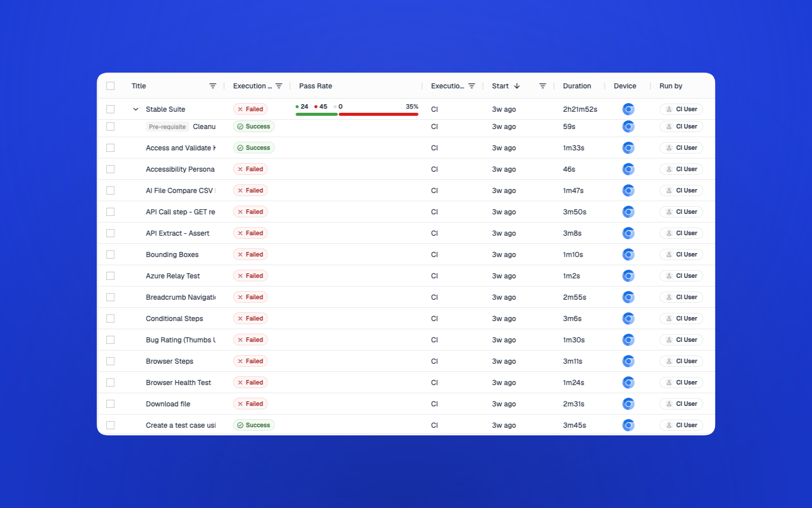Click CI User badge in Stable Suite row

(681, 109)
